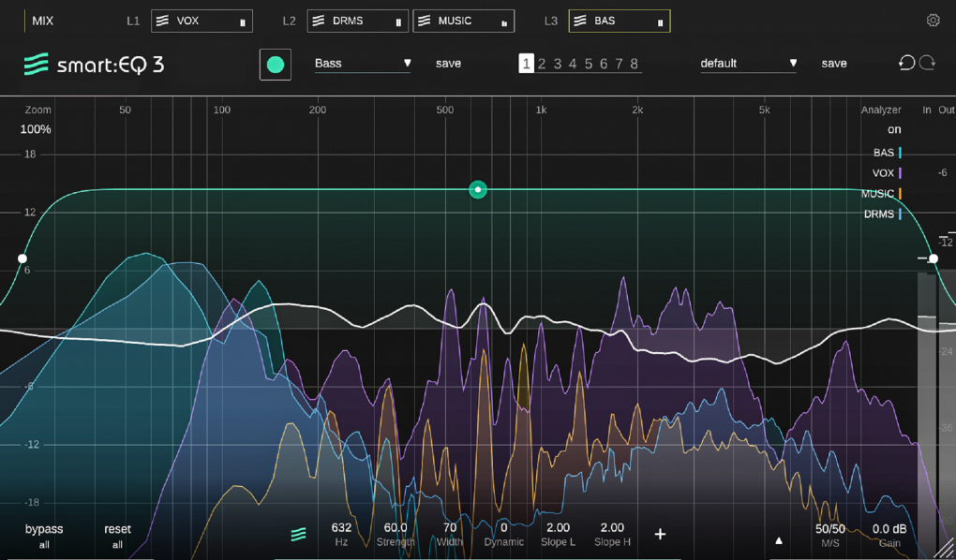Viewport: 956px width, 560px height.
Task: Click the left low-cut filter handle
Action: [x=22, y=258]
